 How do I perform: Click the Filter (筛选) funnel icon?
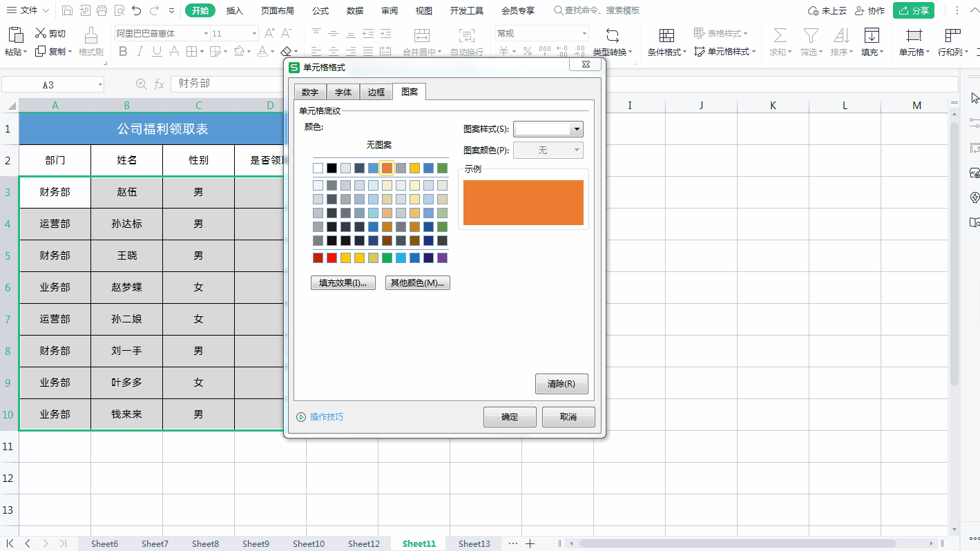810,36
